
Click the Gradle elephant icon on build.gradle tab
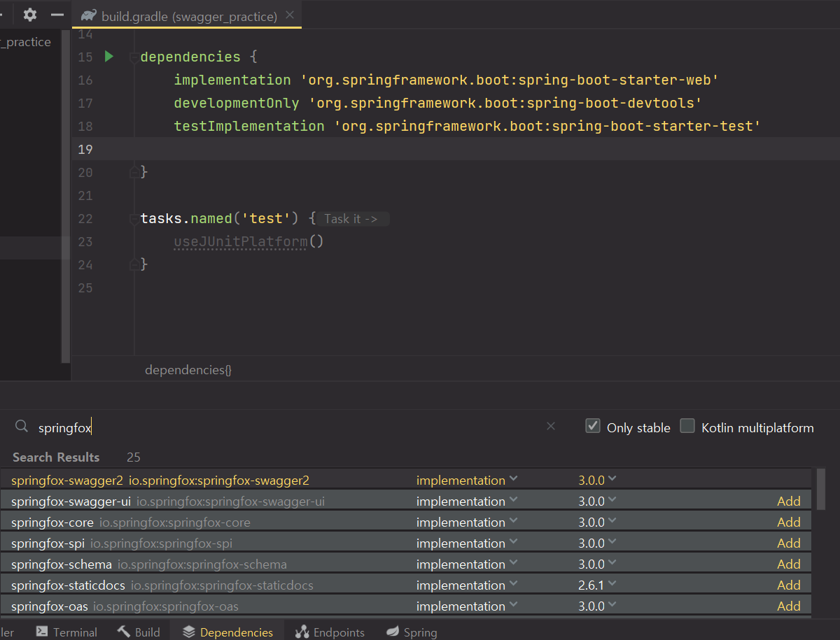[x=89, y=15]
